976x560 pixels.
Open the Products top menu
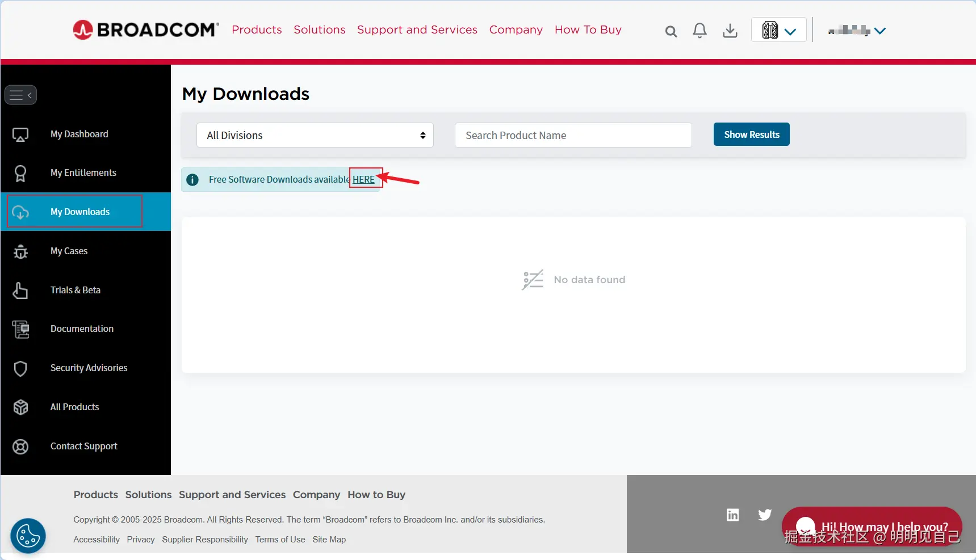coord(257,30)
